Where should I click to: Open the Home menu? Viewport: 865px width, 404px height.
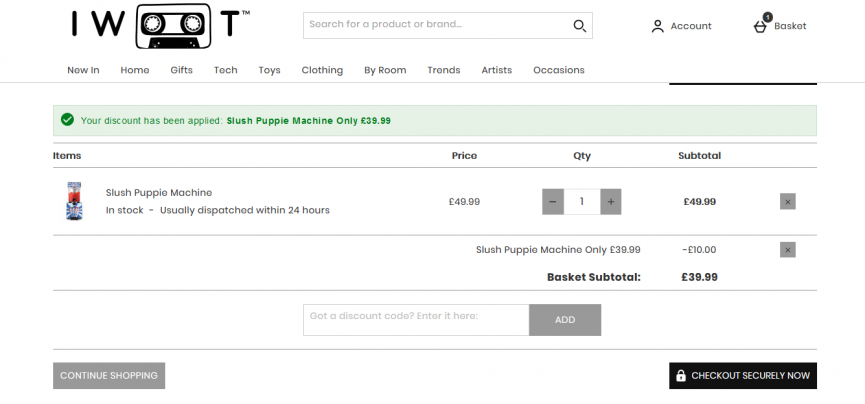click(x=135, y=70)
